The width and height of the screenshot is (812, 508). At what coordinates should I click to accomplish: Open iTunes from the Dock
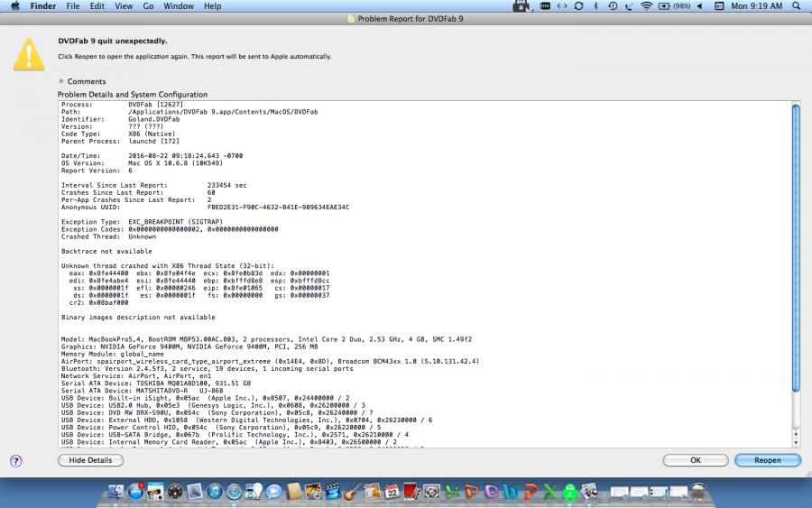[x=215, y=492]
